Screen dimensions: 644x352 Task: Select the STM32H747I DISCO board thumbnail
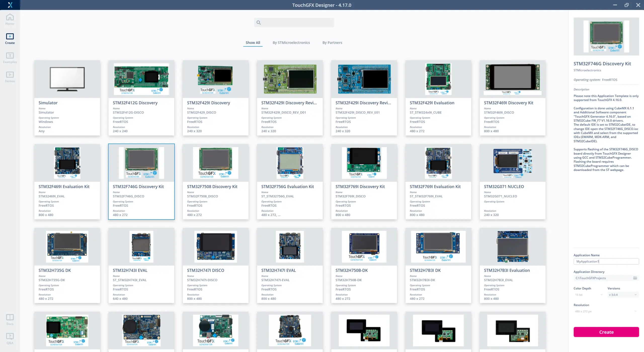pos(216,247)
